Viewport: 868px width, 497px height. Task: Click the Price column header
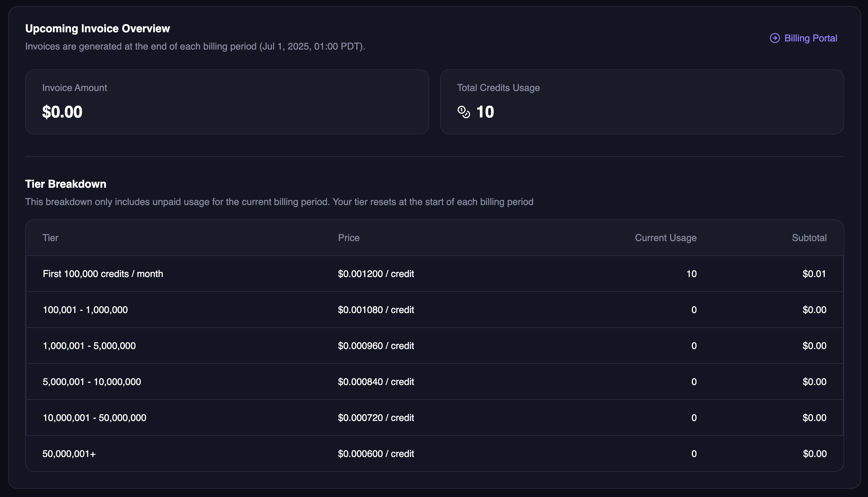coord(348,238)
